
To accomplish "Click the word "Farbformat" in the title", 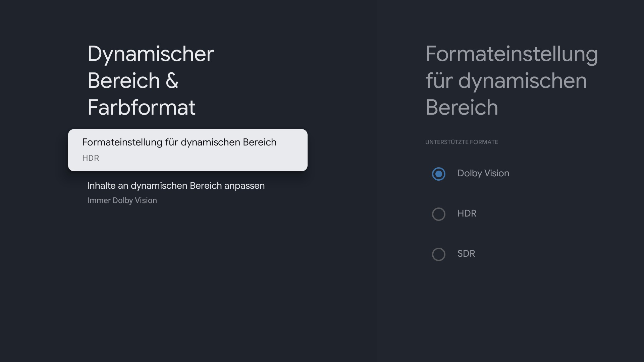I will pos(141,108).
